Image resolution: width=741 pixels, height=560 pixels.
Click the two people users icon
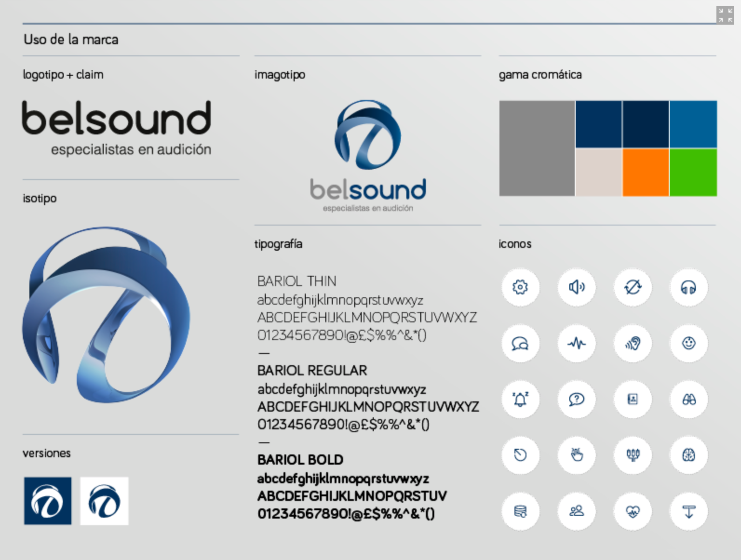(x=577, y=512)
